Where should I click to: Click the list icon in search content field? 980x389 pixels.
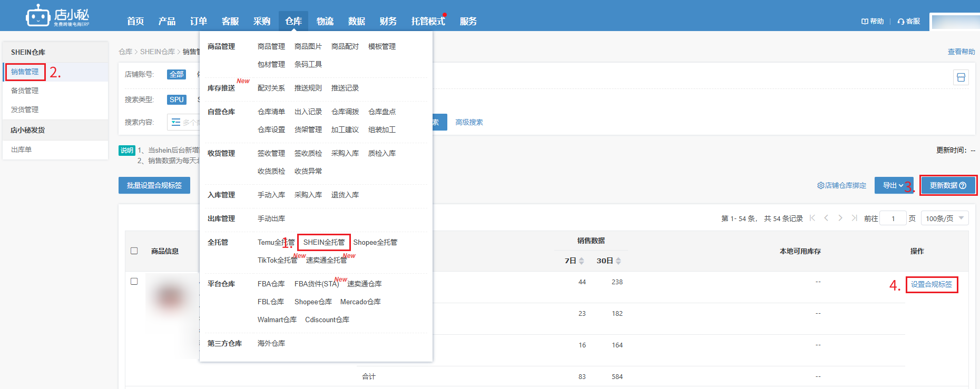point(176,122)
